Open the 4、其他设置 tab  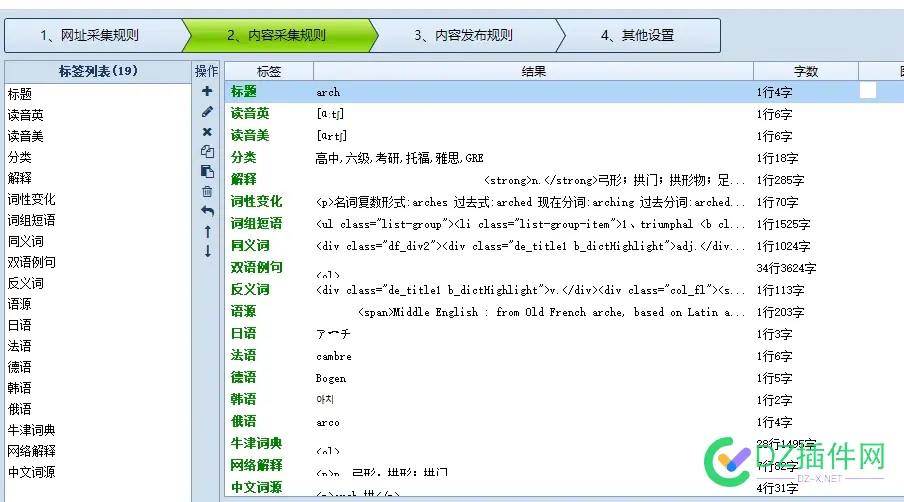click(638, 36)
